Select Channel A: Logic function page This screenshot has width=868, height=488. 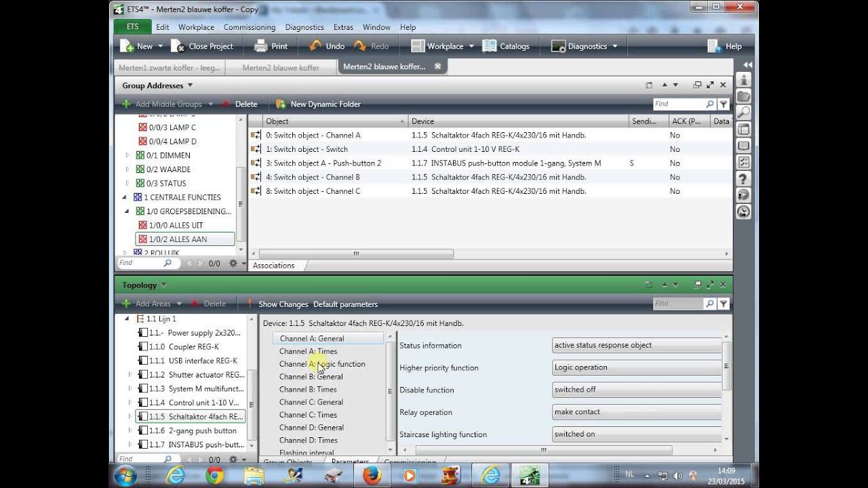click(322, 364)
